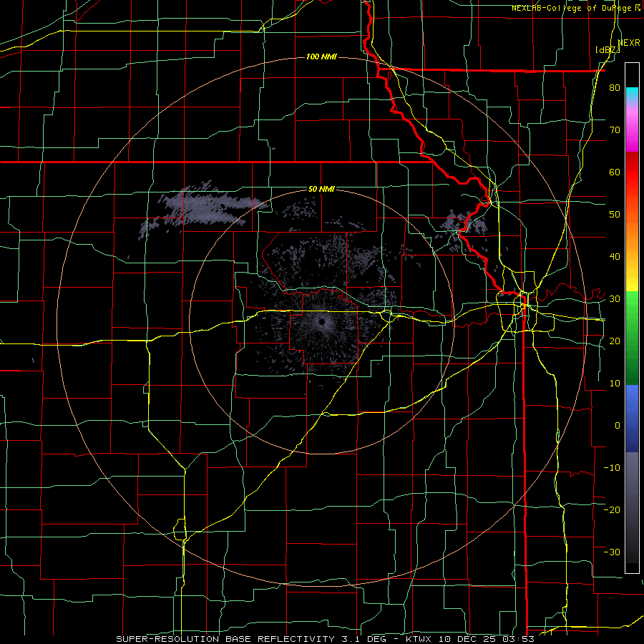Click the KTWX station identifier
Viewport: 644px width, 644px height.
418,639
